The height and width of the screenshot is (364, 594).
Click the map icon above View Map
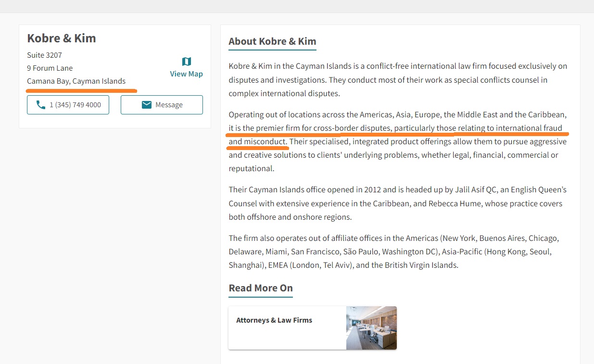[x=187, y=62]
